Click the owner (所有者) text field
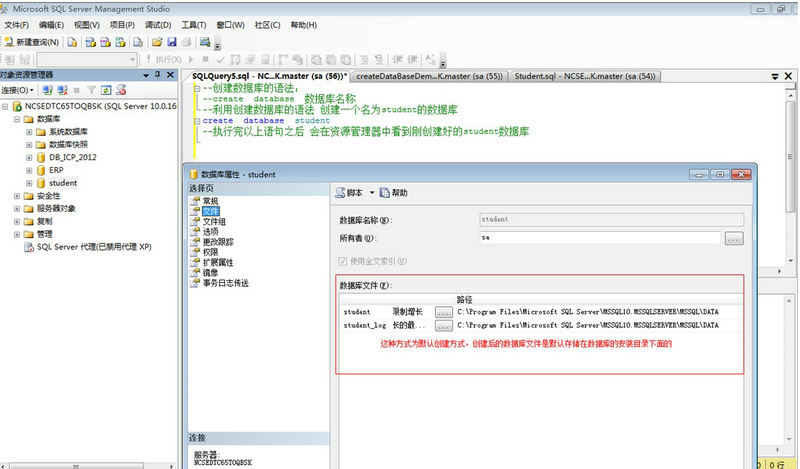The width and height of the screenshot is (800, 469). coord(600,238)
